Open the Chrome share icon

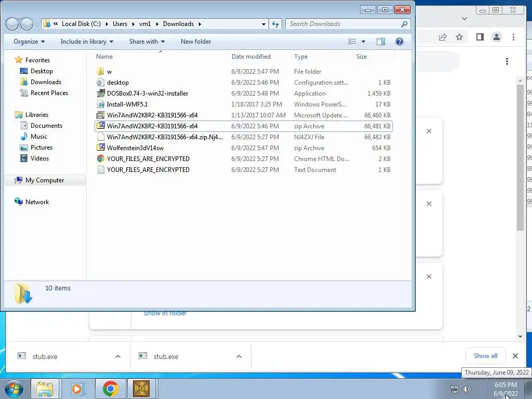[x=443, y=37]
